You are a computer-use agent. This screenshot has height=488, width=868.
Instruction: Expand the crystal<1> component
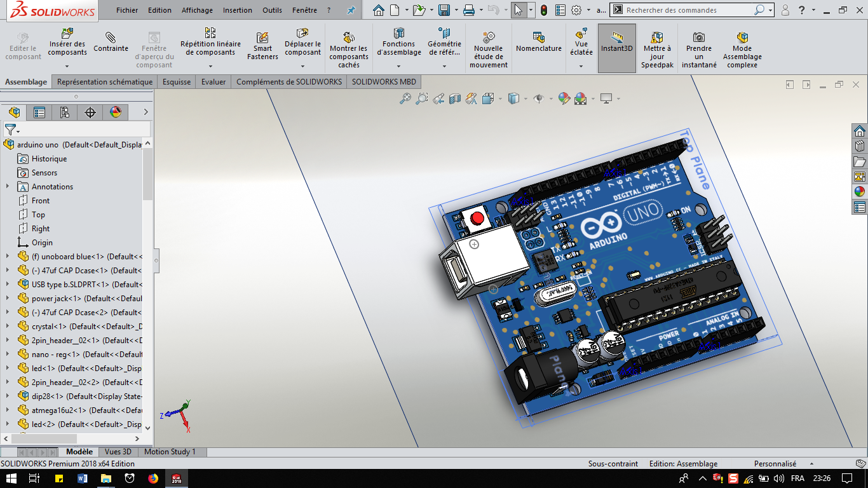[8, 326]
